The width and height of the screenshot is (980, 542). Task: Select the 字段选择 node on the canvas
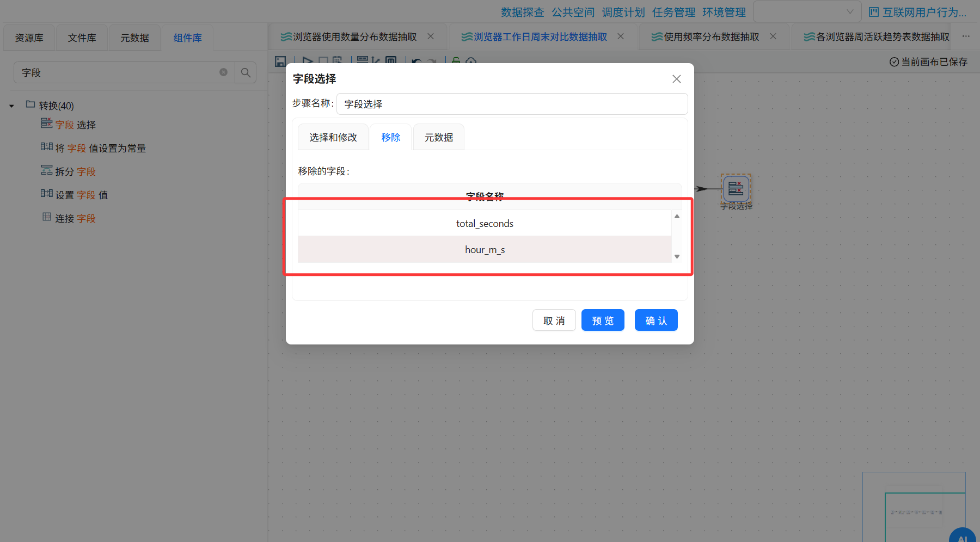[736, 189]
